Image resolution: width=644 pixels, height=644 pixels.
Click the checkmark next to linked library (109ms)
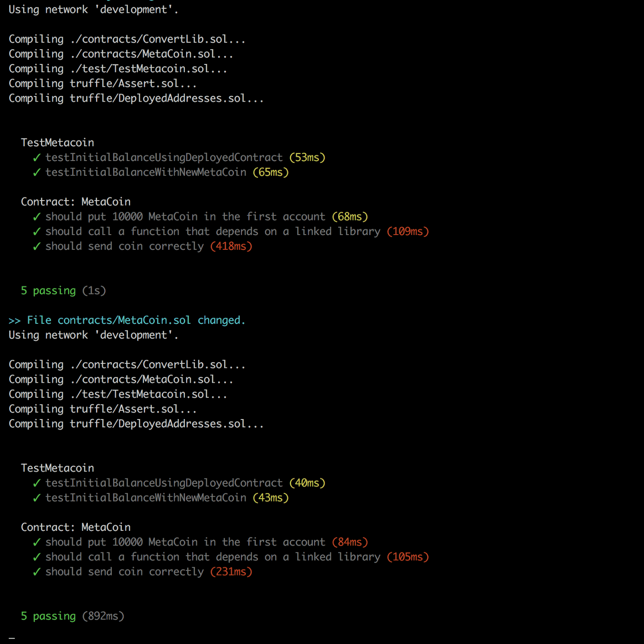[x=37, y=232]
